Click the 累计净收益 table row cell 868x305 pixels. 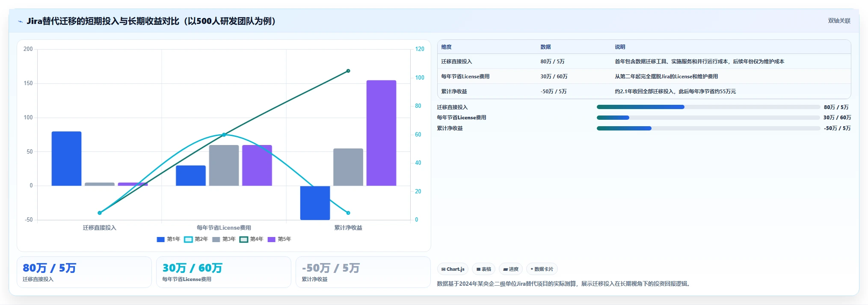tap(454, 92)
